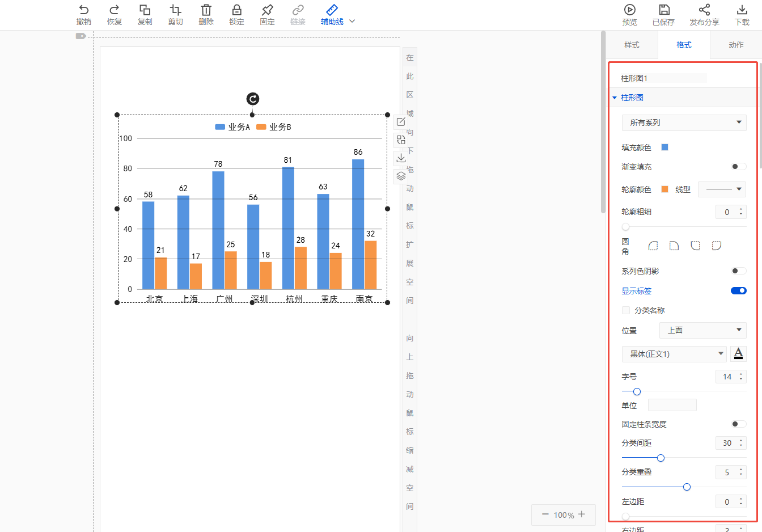762x532 pixels.
Task: Click the 删除 trash icon
Action: pyautogui.click(x=206, y=10)
